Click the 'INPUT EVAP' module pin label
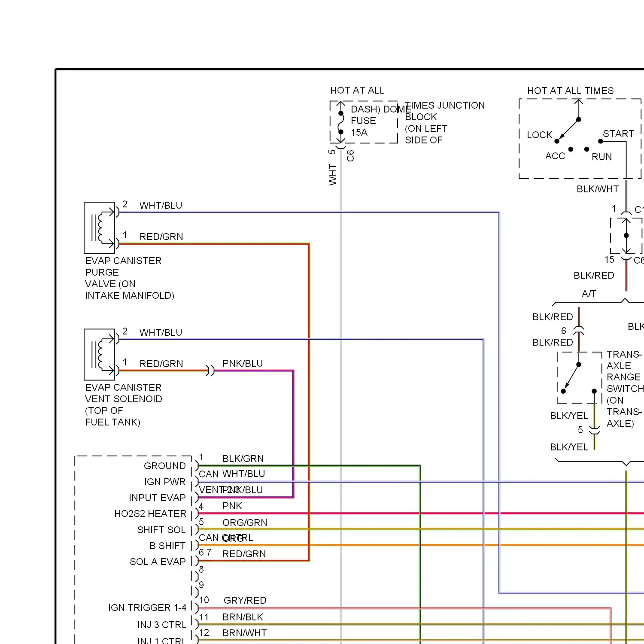 (x=157, y=498)
